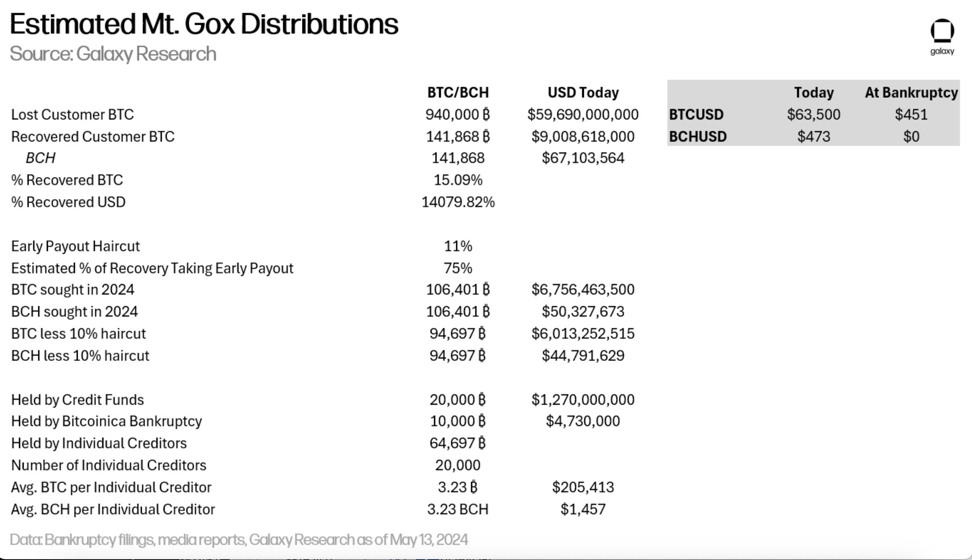The height and width of the screenshot is (560, 972).
Task: Select the USD Today column header
Action: pos(583,93)
